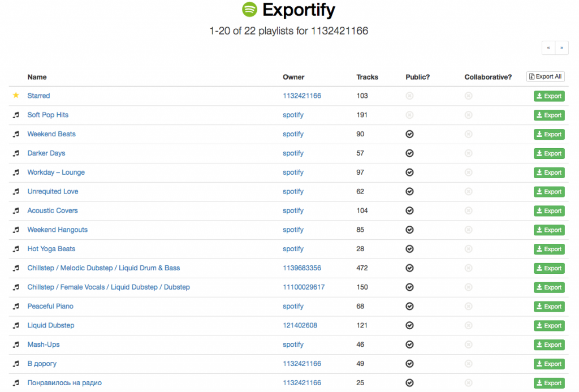Screen dimensions: 579x392
Task: Click the Export All button
Action: [x=546, y=77]
